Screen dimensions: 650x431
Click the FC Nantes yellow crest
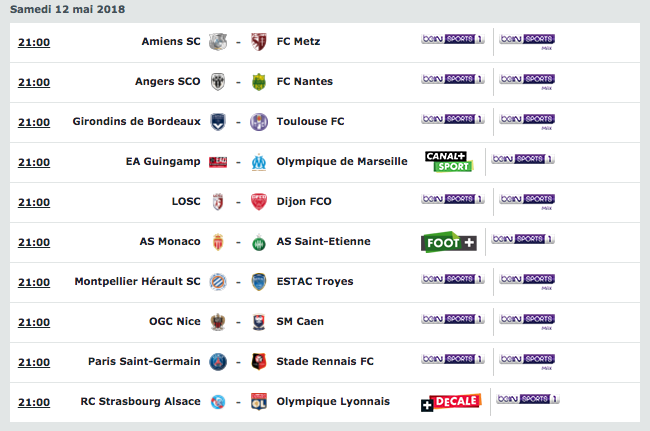tap(259, 82)
